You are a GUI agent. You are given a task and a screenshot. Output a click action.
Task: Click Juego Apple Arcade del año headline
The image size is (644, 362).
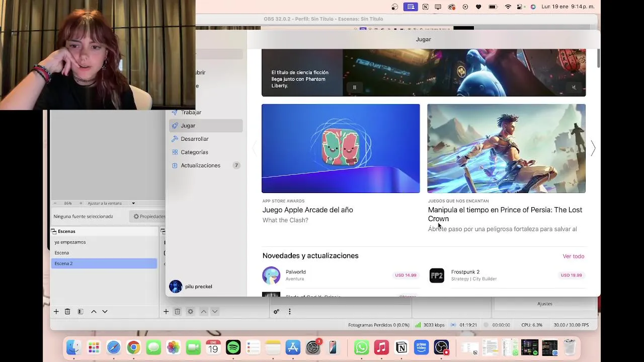coord(307,210)
